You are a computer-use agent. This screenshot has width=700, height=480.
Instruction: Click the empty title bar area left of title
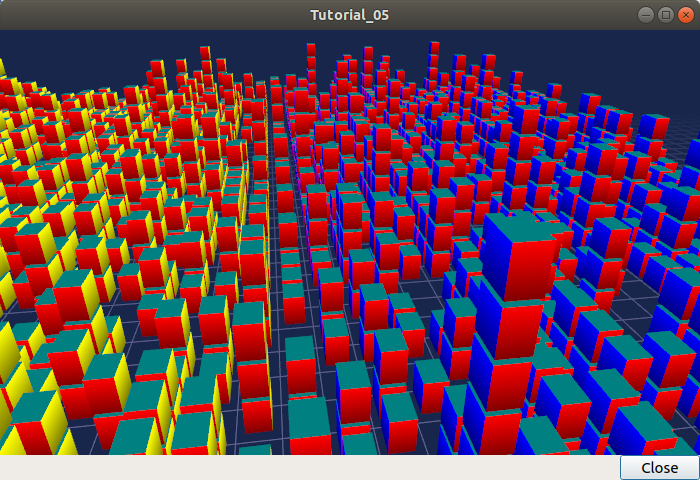(150, 14)
